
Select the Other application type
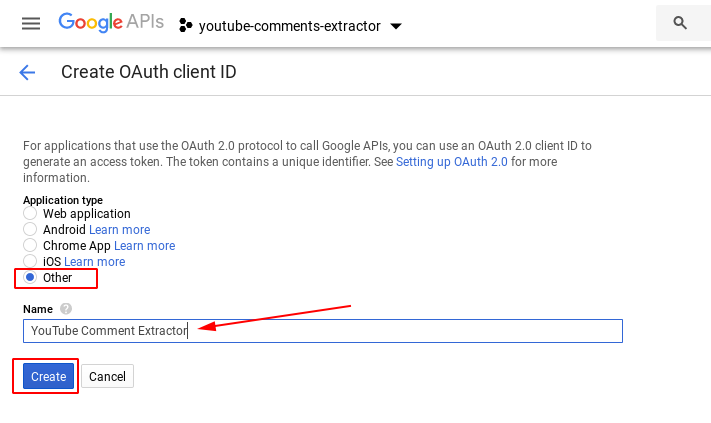[x=30, y=278]
